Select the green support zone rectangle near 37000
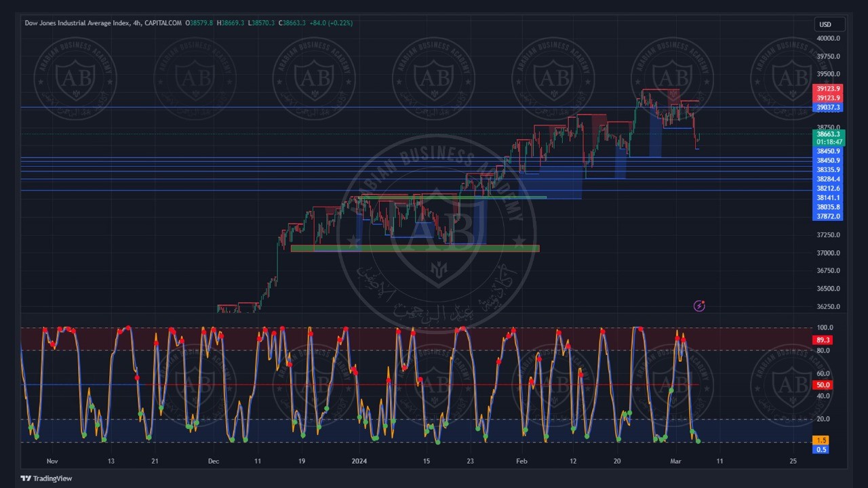 pos(415,249)
